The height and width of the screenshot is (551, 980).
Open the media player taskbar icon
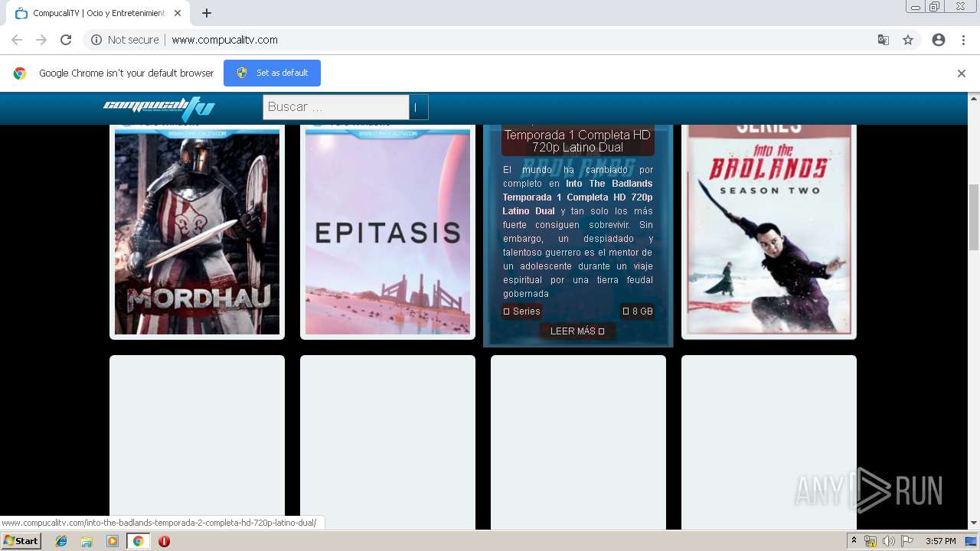point(113,541)
